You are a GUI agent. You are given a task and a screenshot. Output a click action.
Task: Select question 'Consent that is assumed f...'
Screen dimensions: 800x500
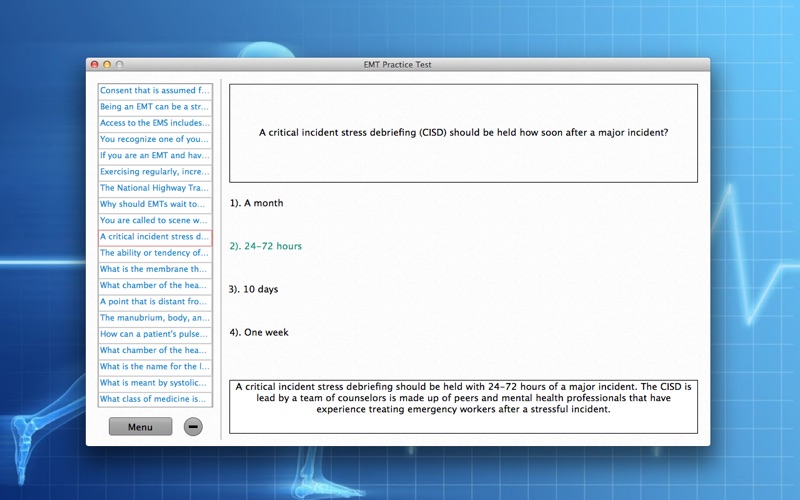pyautogui.click(x=155, y=90)
